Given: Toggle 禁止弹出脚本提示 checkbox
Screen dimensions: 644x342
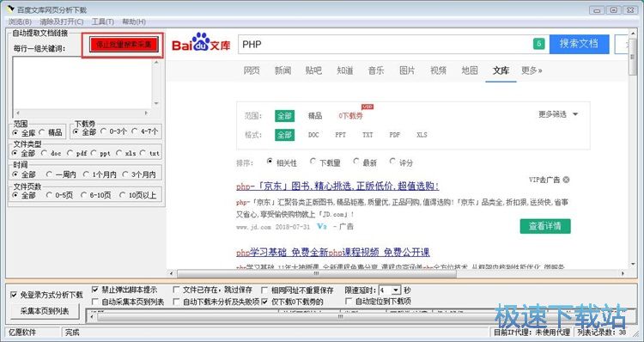Looking at the screenshot, I should click(x=124, y=290).
